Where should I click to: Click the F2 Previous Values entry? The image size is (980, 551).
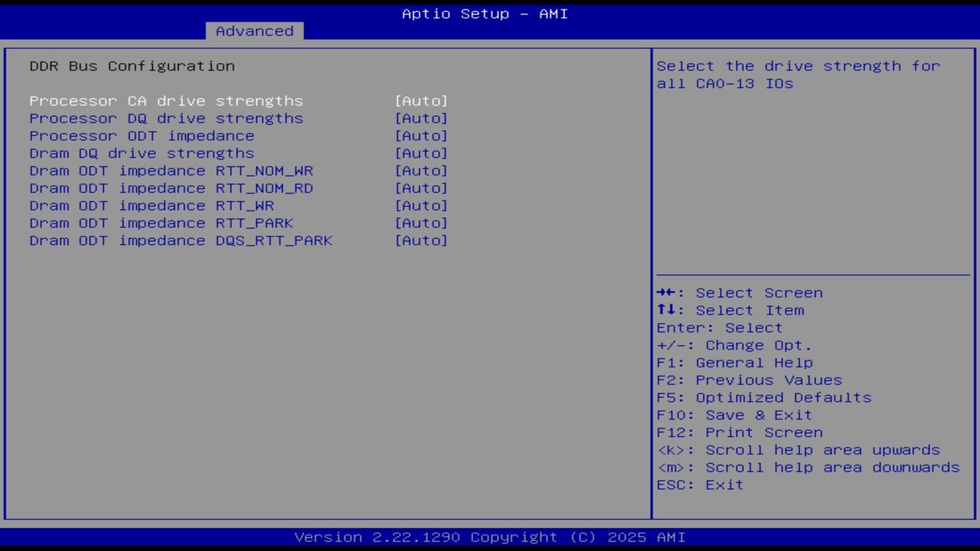pyautogui.click(x=749, y=380)
